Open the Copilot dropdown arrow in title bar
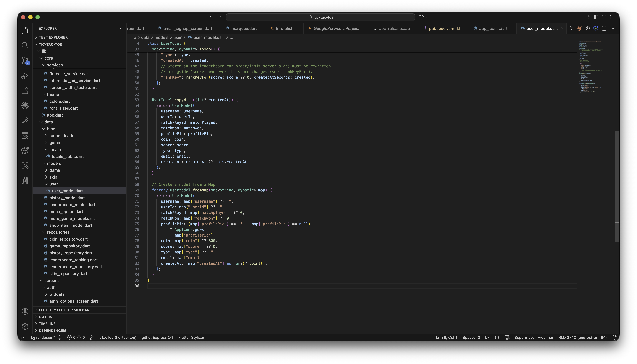 point(427,17)
